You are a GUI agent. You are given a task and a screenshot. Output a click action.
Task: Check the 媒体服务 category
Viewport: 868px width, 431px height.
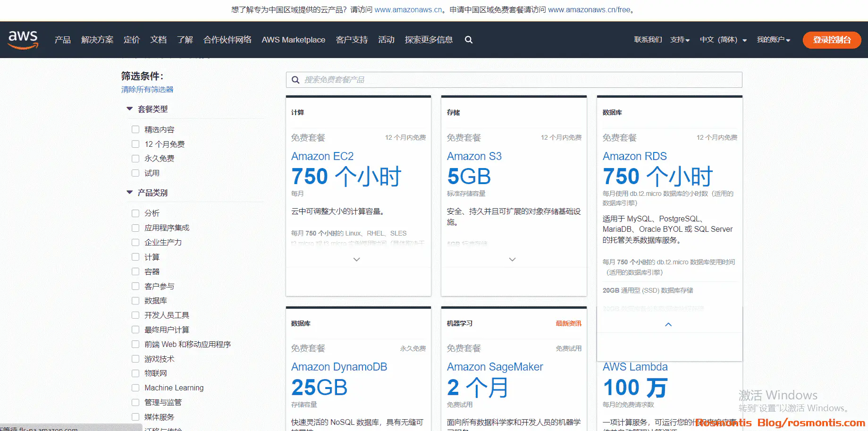(x=135, y=417)
